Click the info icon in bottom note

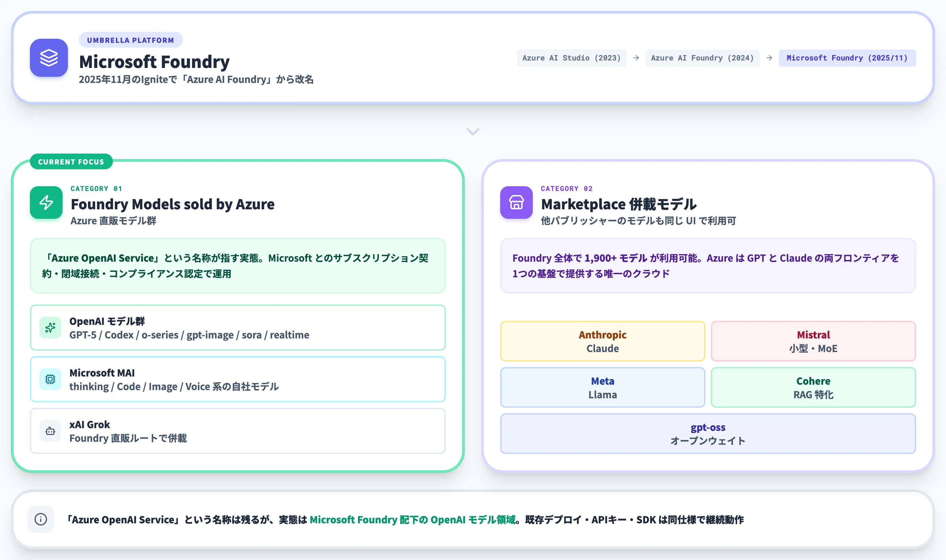[41, 519]
